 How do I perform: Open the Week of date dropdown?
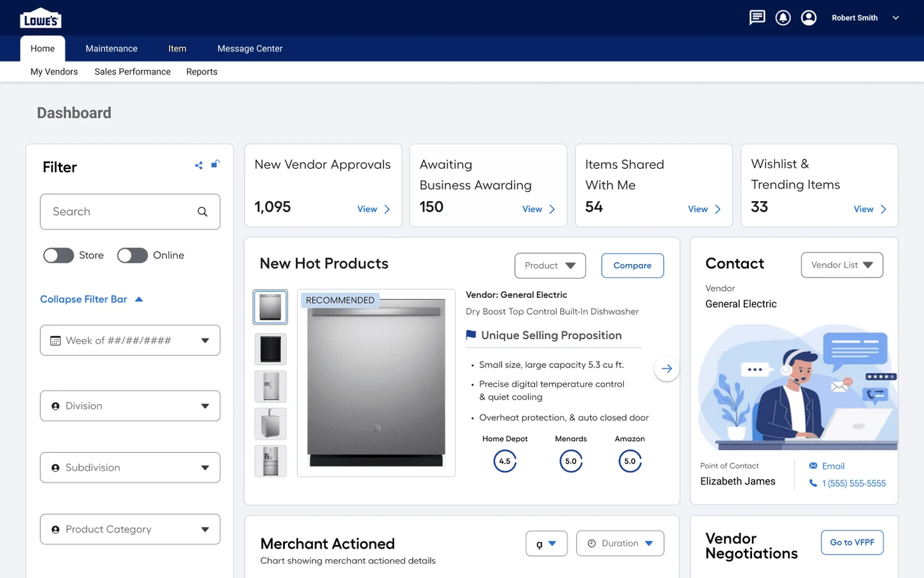tap(130, 340)
